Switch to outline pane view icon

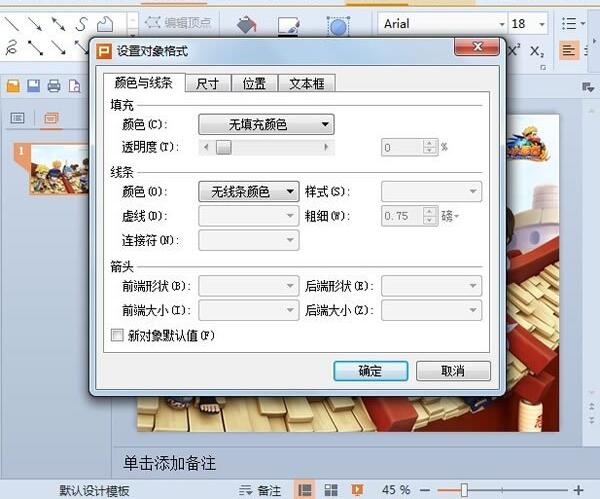17,118
